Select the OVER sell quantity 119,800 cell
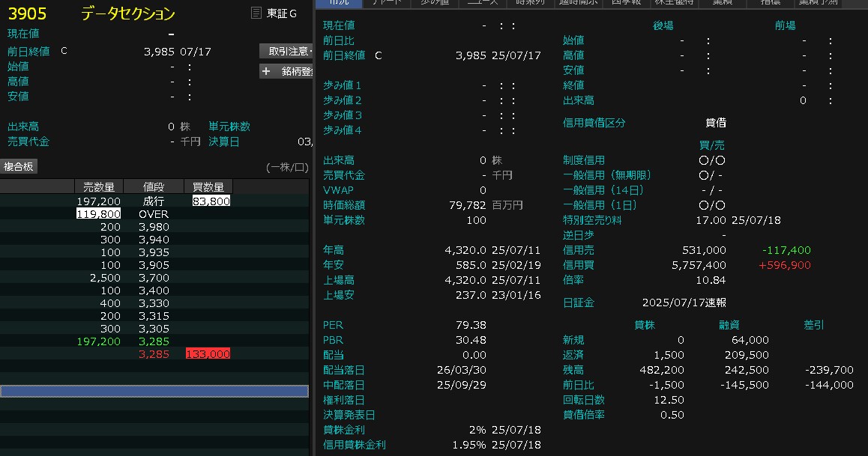This screenshot has width=868, height=456. tap(98, 214)
